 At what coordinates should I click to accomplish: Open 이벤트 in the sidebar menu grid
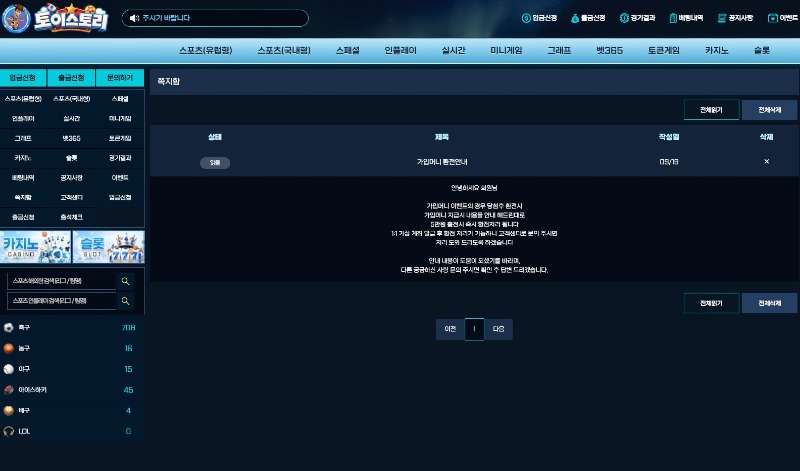(120, 178)
